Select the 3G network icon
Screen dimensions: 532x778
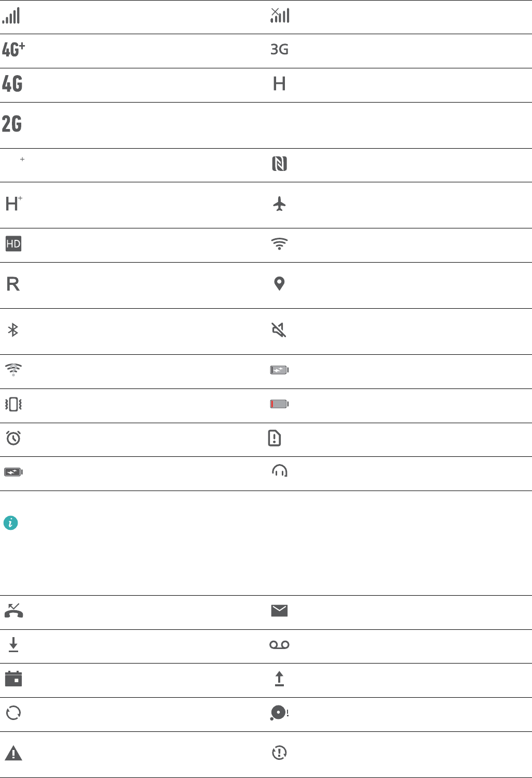point(280,50)
